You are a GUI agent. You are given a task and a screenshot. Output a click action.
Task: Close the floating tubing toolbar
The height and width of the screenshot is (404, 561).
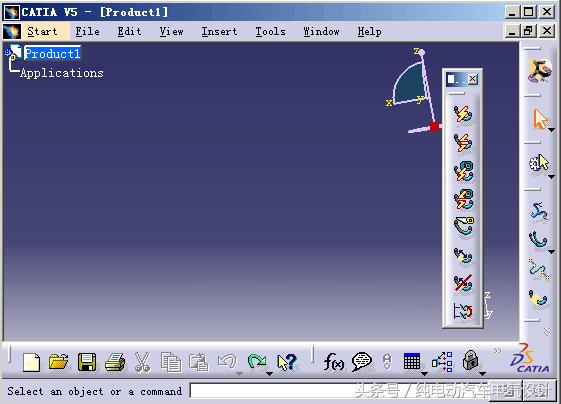tap(472, 78)
